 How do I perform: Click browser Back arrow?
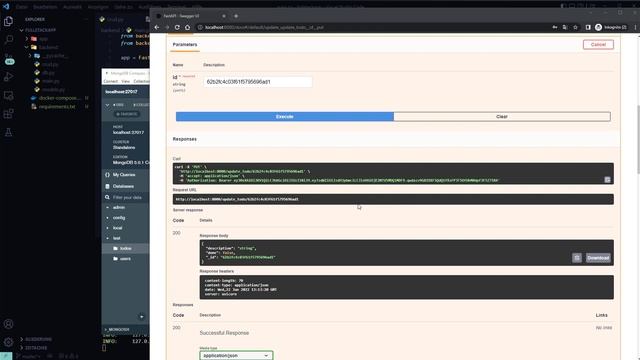pyautogui.click(x=157, y=27)
